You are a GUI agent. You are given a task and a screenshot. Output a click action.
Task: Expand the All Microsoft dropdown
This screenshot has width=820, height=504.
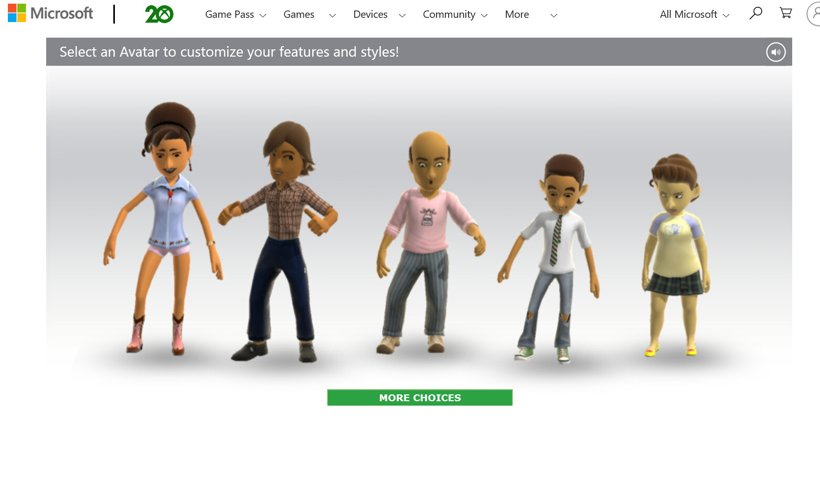click(x=694, y=15)
